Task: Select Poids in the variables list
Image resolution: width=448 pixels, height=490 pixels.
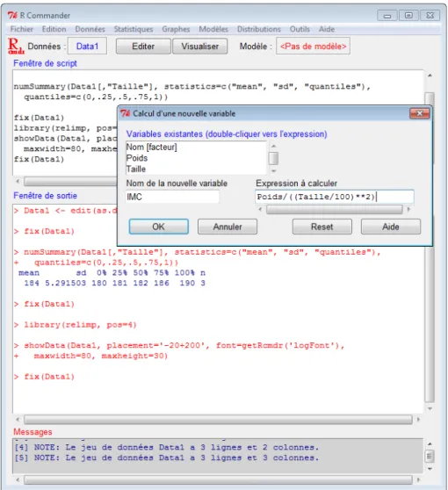Action: [x=196, y=158]
